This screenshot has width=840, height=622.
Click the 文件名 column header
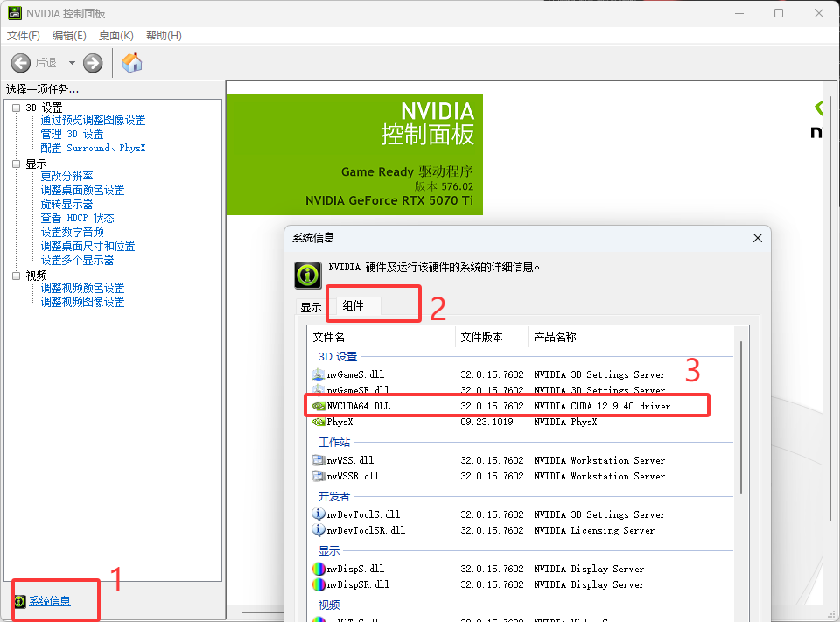382,337
